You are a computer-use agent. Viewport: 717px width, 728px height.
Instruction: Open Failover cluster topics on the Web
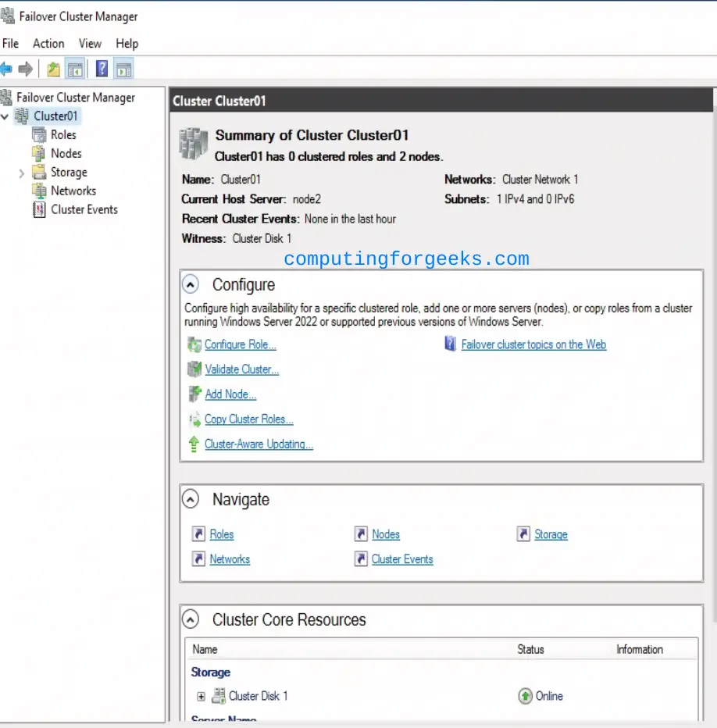click(533, 344)
